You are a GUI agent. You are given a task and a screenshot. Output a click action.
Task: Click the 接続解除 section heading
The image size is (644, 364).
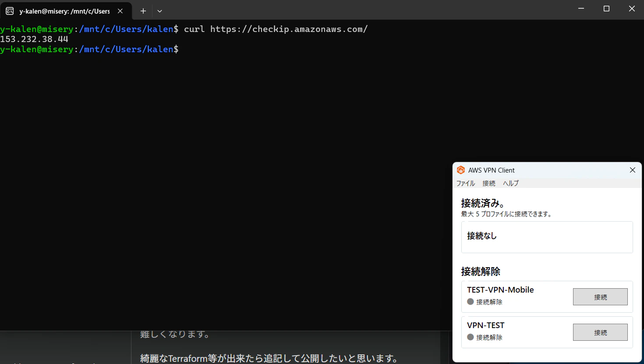click(481, 272)
